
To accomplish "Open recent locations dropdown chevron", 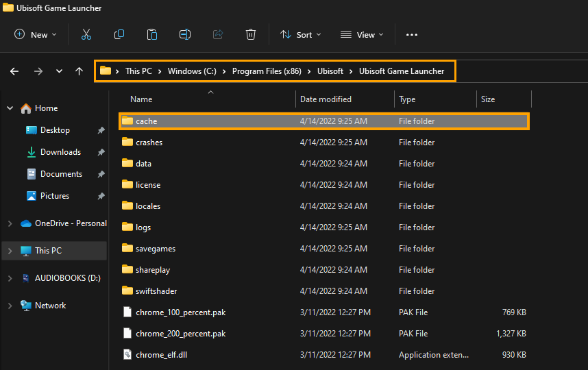I will tap(59, 71).
